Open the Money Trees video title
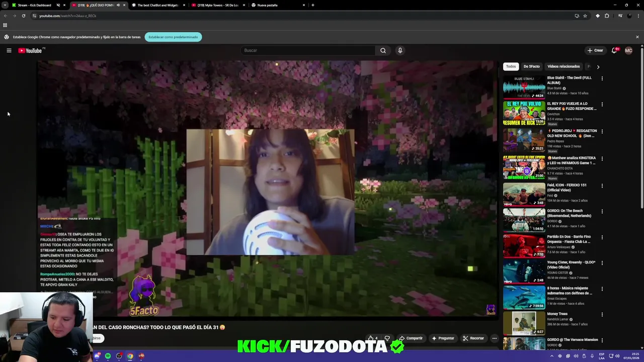Image resolution: width=644 pixels, height=362 pixels. (557, 314)
